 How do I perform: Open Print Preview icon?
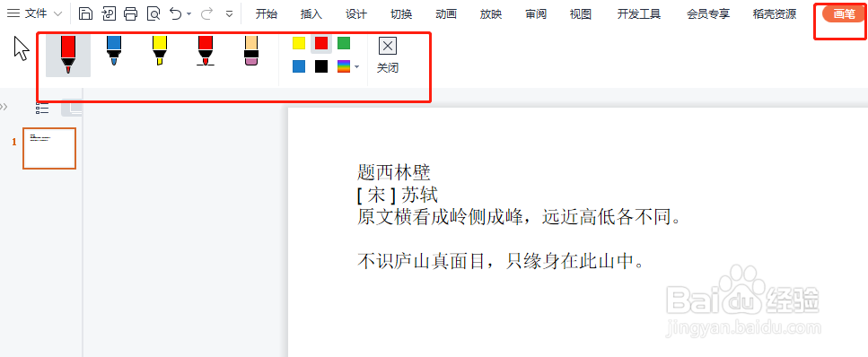click(x=153, y=13)
